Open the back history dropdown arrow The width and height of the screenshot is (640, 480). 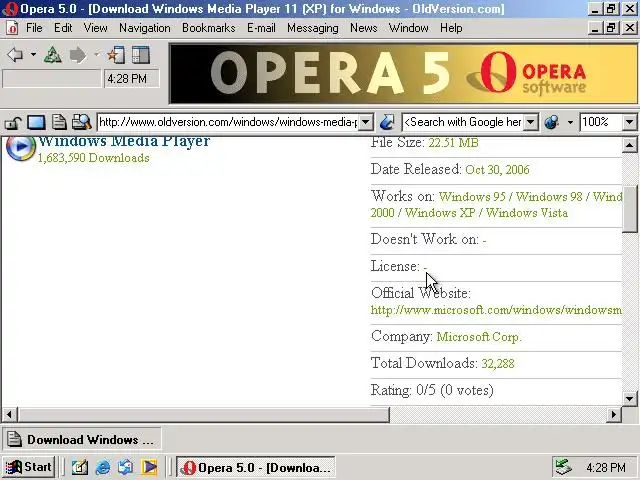pyautogui.click(x=33, y=55)
